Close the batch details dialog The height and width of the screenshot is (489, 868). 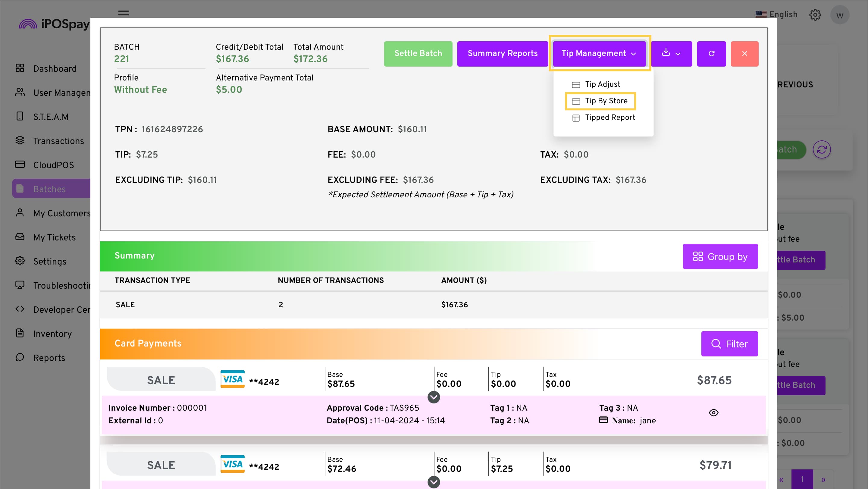click(x=745, y=54)
